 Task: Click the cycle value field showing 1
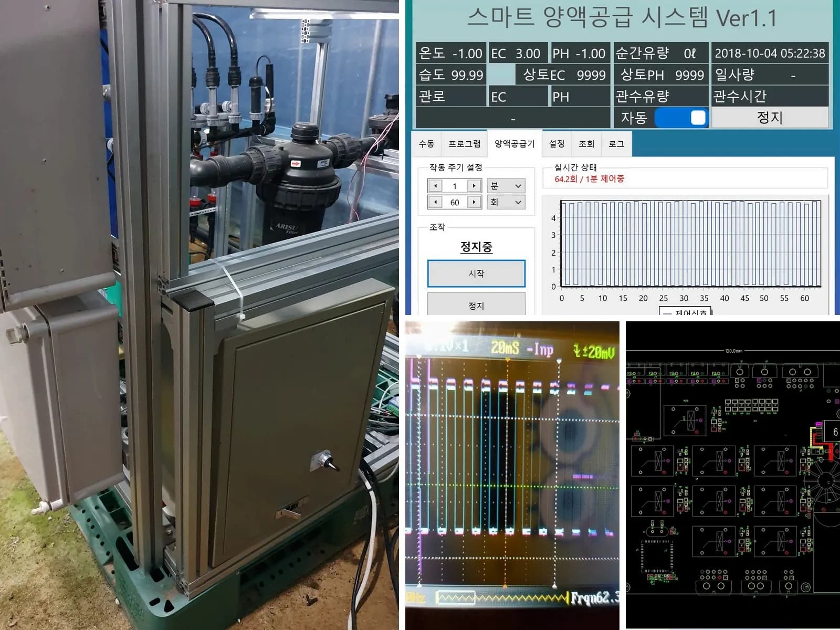pos(455,186)
